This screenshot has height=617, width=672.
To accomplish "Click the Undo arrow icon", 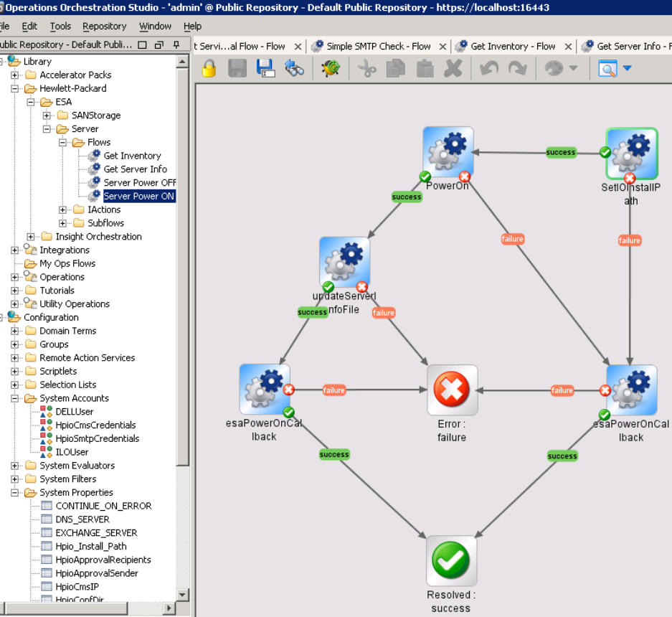I will (x=489, y=68).
